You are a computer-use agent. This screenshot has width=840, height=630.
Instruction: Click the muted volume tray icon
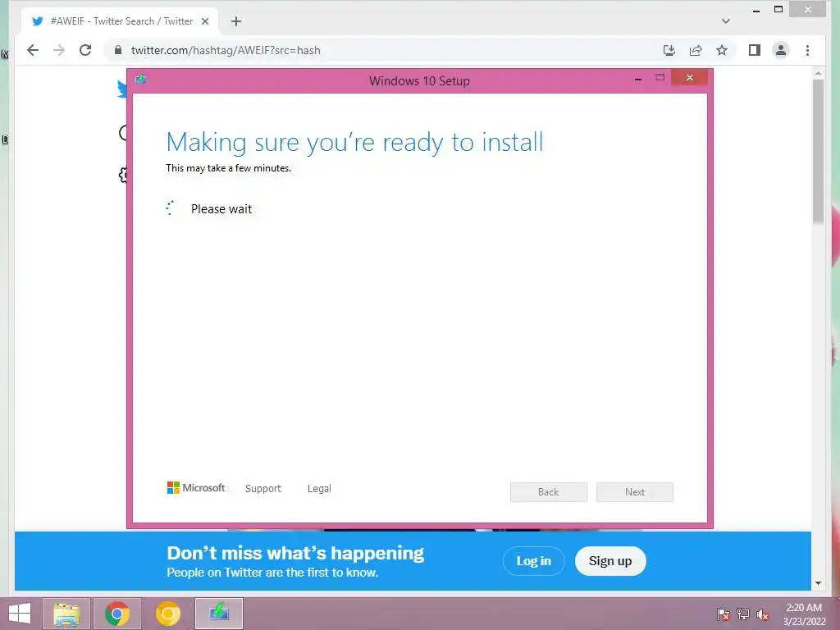(x=763, y=614)
